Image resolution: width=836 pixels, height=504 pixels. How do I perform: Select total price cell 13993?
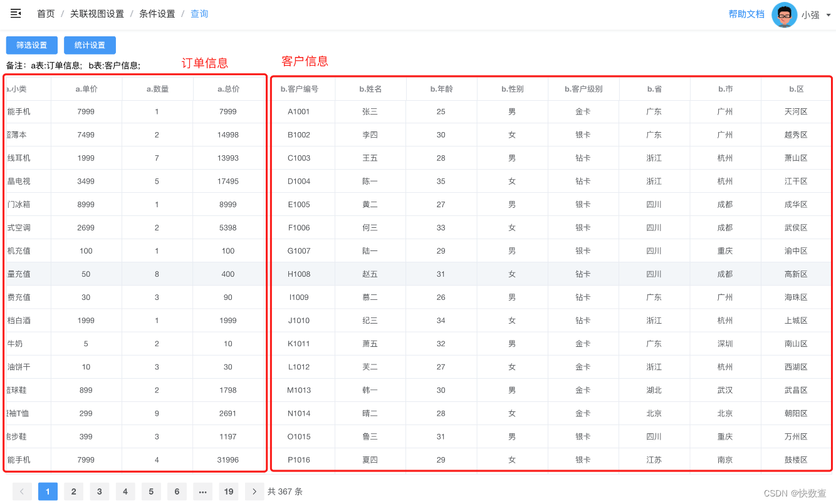click(x=228, y=158)
